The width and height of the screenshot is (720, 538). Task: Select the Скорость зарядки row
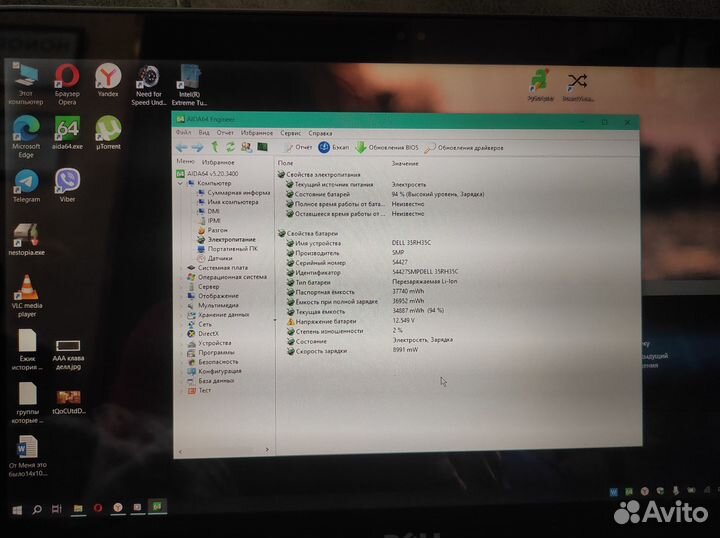pos(352,351)
